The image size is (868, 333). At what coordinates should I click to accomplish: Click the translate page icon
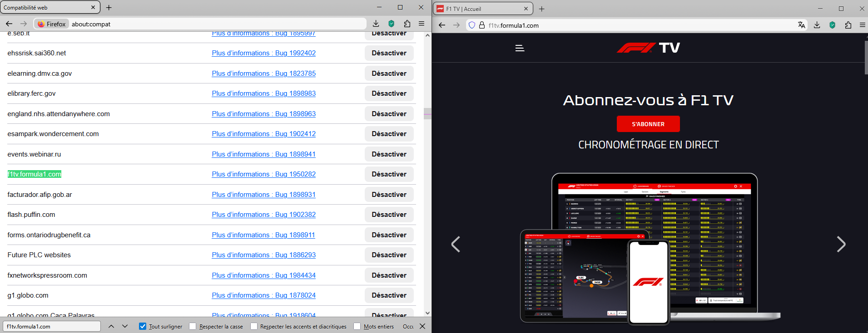click(802, 25)
